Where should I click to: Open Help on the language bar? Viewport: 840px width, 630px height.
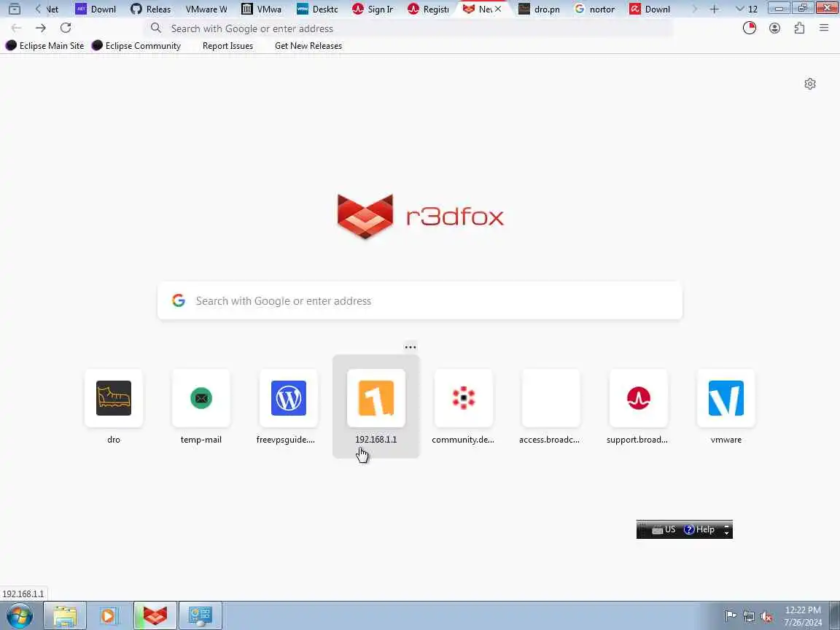[700, 529]
